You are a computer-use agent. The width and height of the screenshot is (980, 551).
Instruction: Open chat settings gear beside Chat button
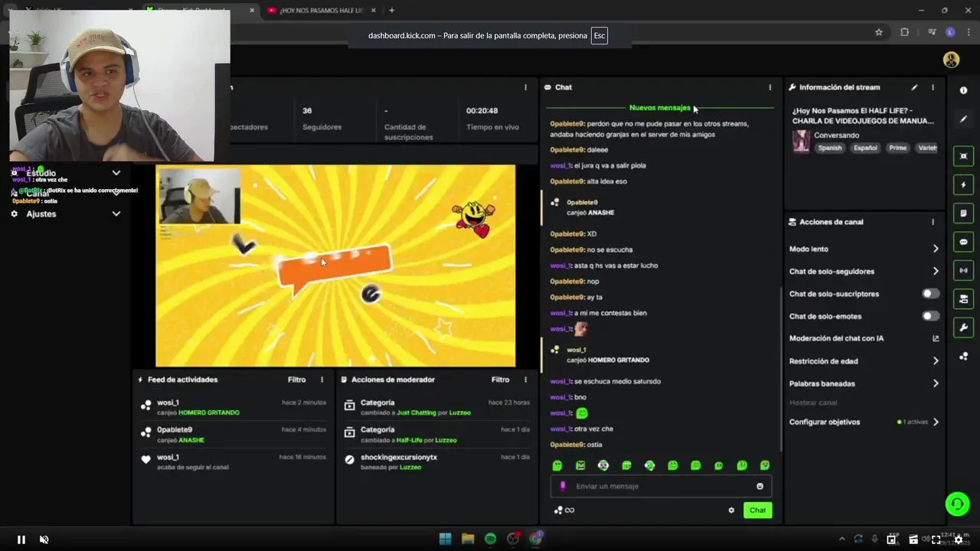[x=731, y=510]
